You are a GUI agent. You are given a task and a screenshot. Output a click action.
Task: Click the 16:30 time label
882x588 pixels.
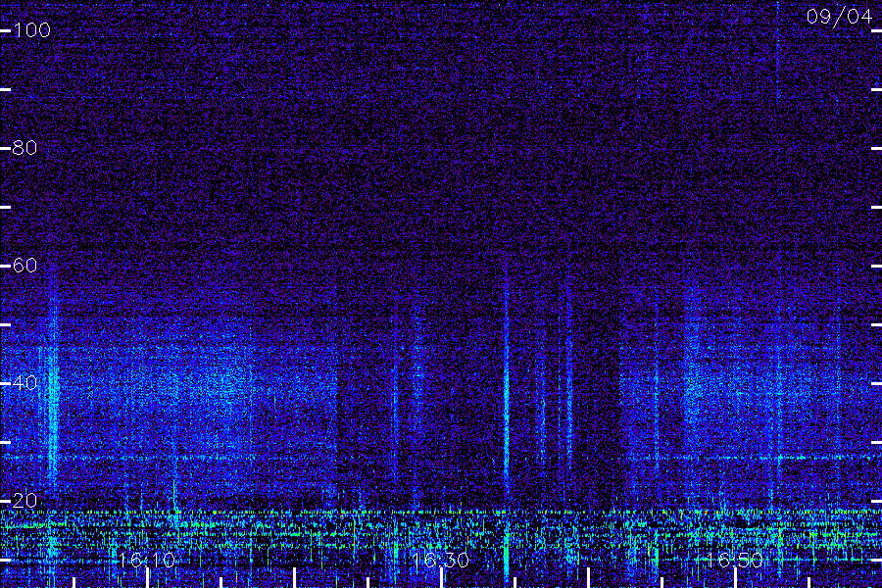440,560
